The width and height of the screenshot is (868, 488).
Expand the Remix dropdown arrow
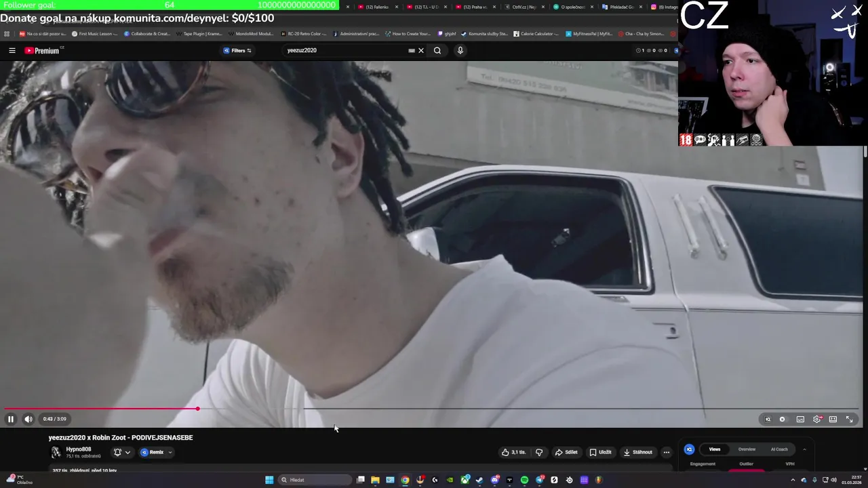170,452
